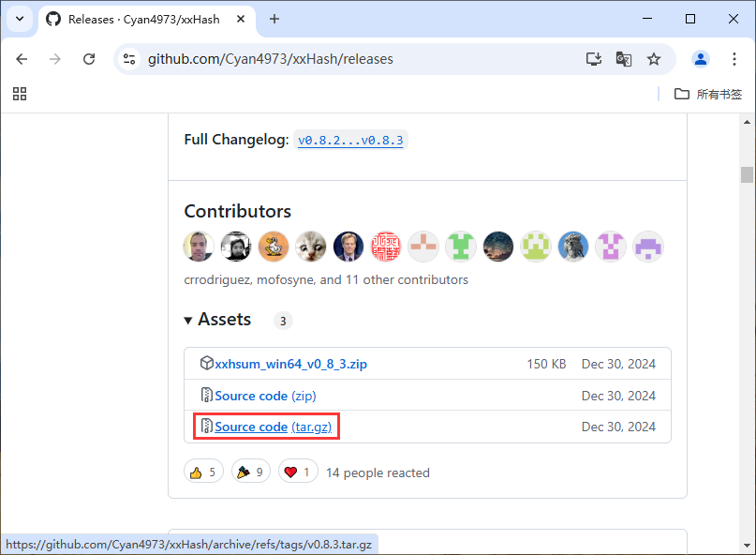This screenshot has width=756, height=555.
Task: Open the man in suit contributor avatar
Action: pos(348,247)
